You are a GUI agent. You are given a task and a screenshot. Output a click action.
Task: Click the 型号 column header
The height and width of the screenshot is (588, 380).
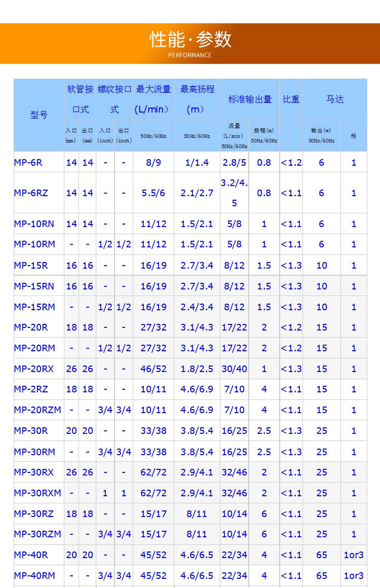coord(39,115)
